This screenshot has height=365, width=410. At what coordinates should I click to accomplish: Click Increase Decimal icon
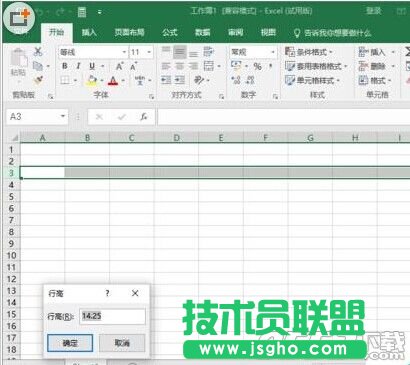(236, 80)
